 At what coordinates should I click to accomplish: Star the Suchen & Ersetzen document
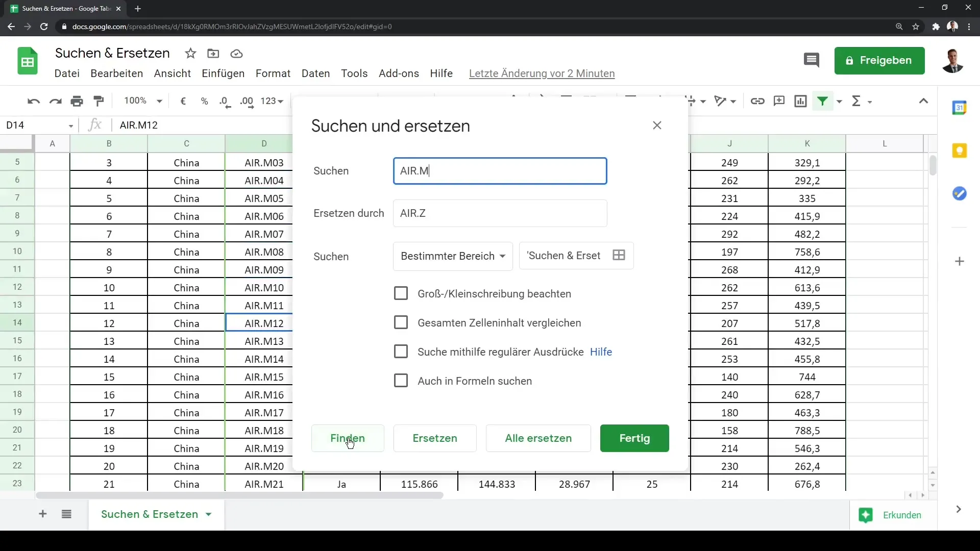[x=190, y=54]
